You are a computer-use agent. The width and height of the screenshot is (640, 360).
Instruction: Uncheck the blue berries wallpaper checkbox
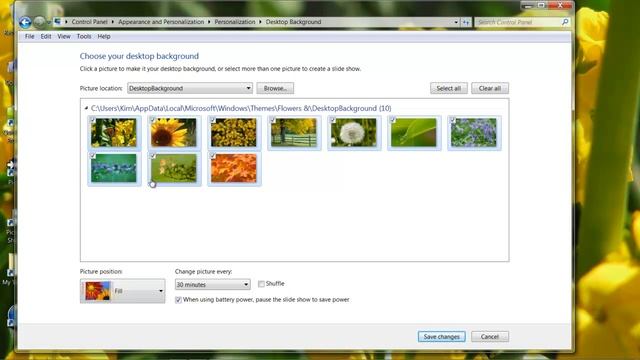(x=93, y=156)
